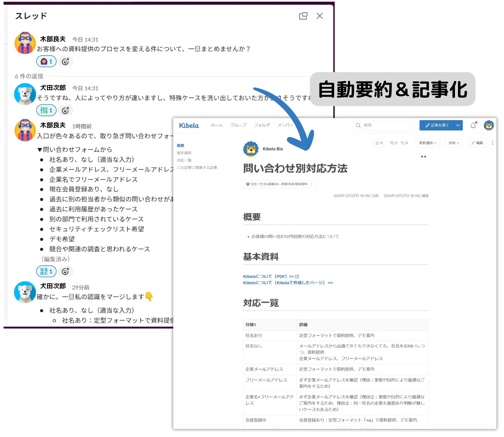This screenshot has width=504, height=437.
Task: Toggle the woman emoji reaction on the first message
Action: click(46, 62)
